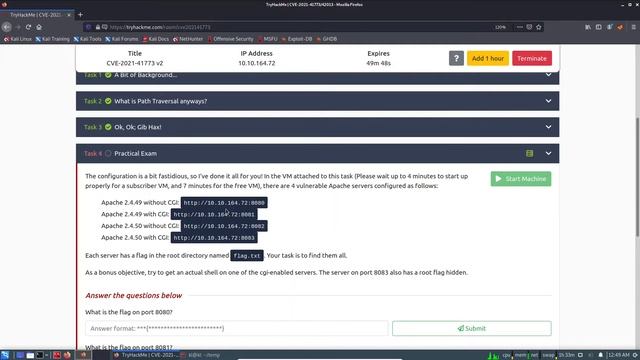Open MSFU bookmark
Image resolution: width=640 pixels, height=360 pixels.
pyautogui.click(x=268, y=39)
